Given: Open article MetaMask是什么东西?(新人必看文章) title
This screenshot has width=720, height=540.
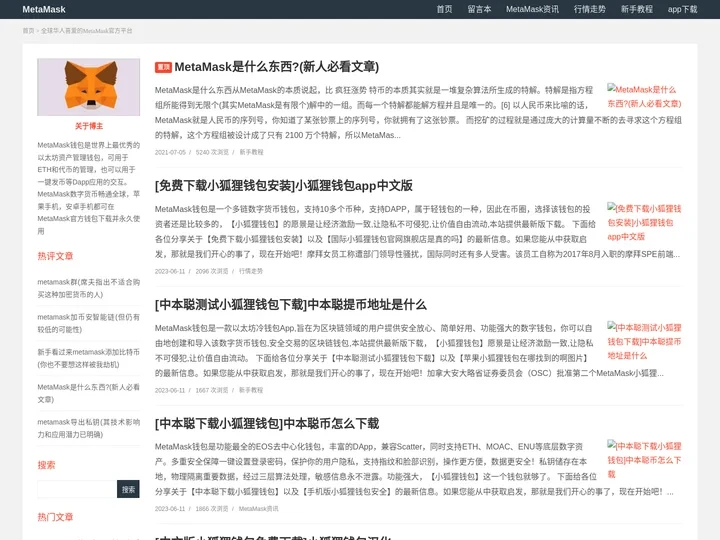Looking at the screenshot, I should point(276,67).
